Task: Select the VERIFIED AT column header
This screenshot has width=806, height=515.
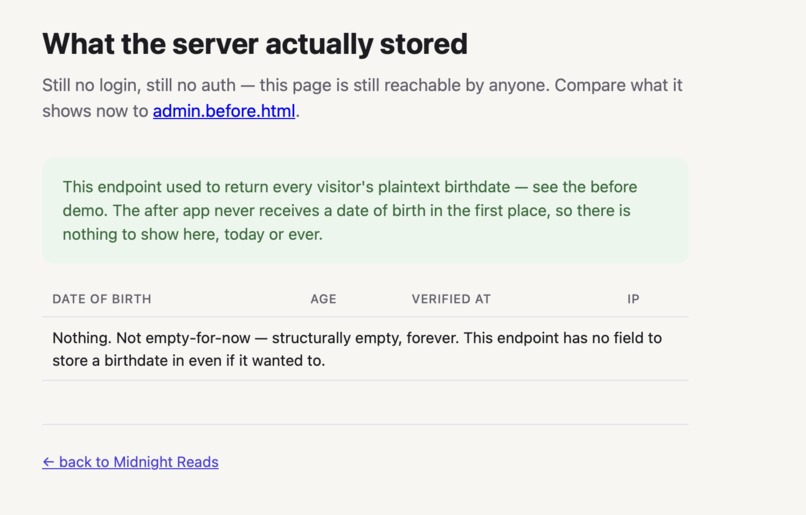Action: click(451, 299)
